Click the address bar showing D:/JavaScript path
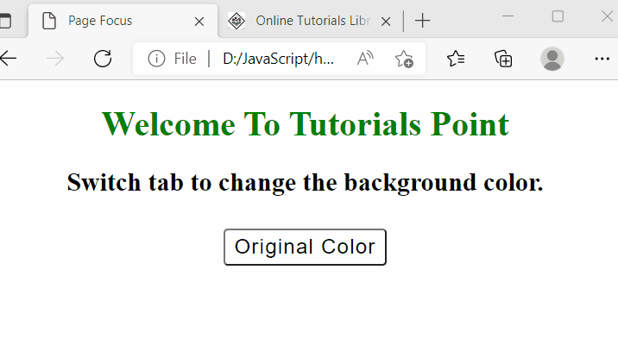Image resolution: width=618 pixels, height=364 pixels. pyautogui.click(x=278, y=59)
